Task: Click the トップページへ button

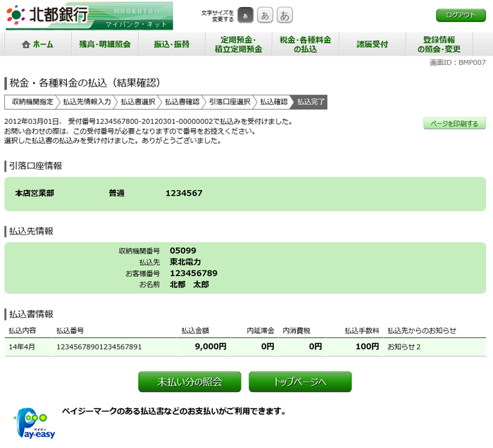Action: pyautogui.click(x=300, y=382)
